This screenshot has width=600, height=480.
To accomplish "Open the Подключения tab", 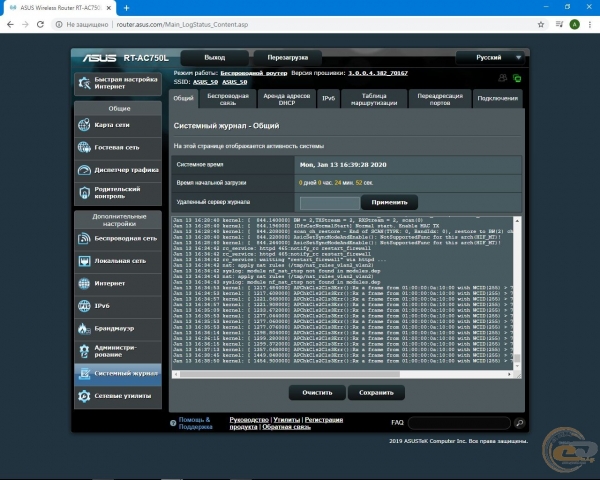I will (x=497, y=98).
